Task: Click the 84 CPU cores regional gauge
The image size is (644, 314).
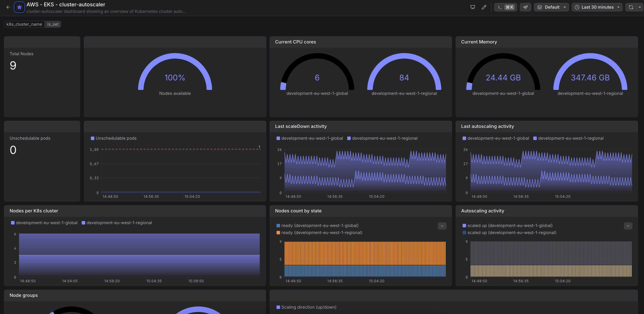Action: [404, 78]
